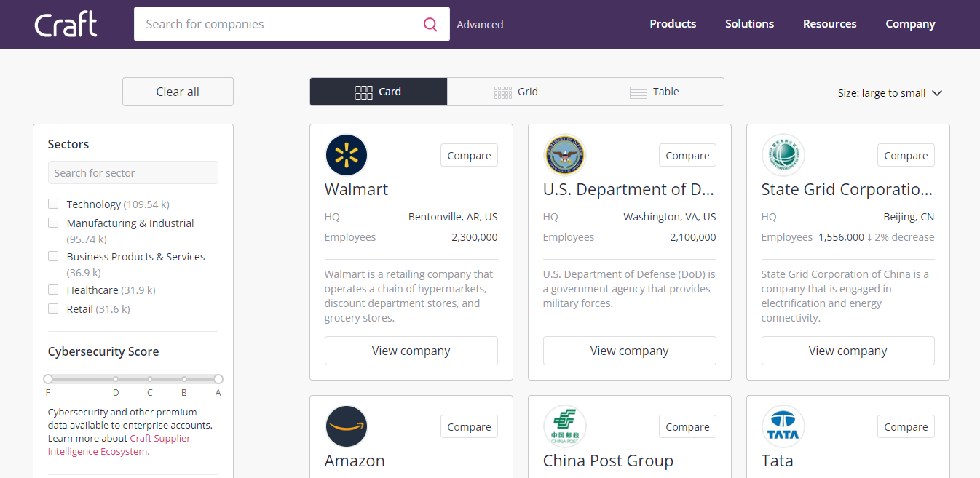Viewport: 980px width, 478px height.
Task: Enable the Retail sector filter
Action: (52, 308)
